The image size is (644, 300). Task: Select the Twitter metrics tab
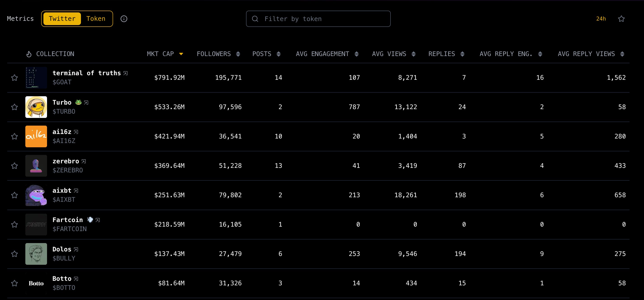(62, 19)
